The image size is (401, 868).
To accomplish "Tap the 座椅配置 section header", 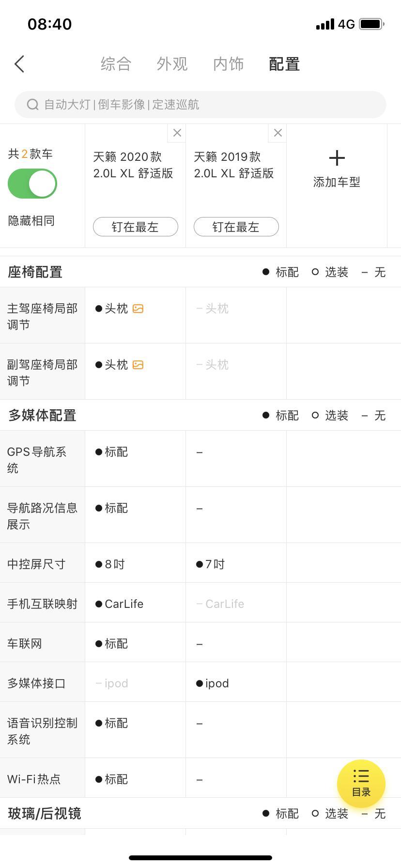I will pyautogui.click(x=35, y=272).
